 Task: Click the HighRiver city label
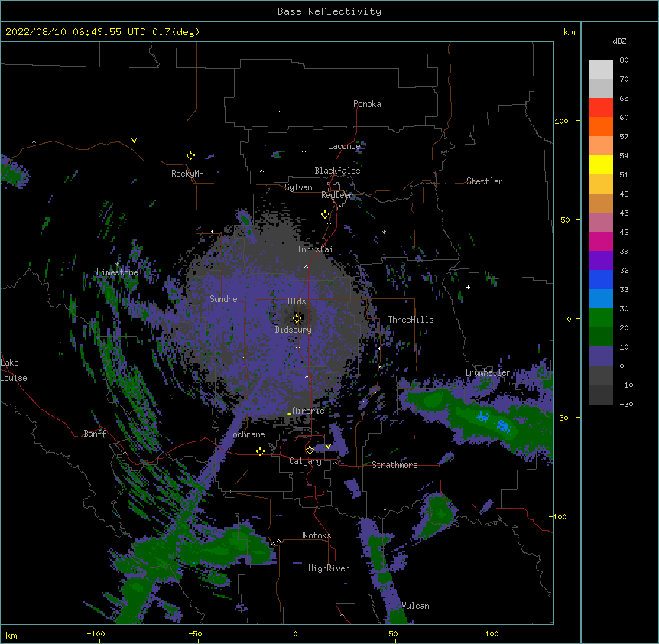(x=329, y=568)
